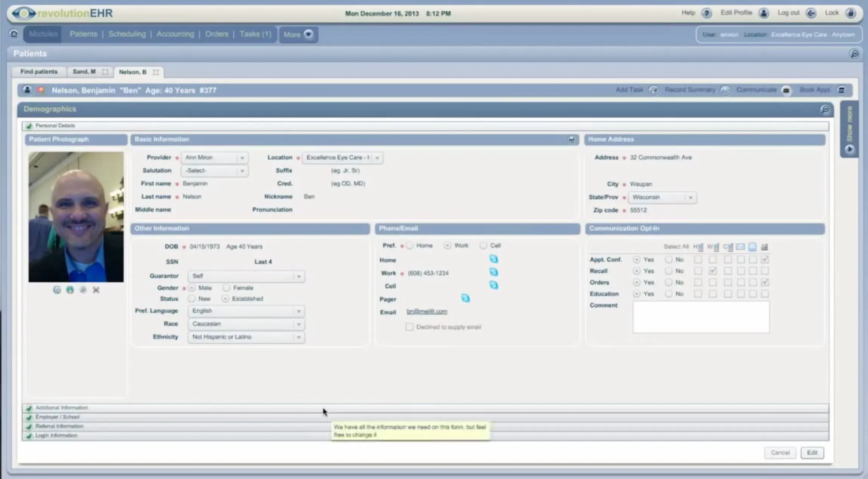Remove the patient photograph using the X icon
Viewport: 868px width, 479px height.
pyautogui.click(x=96, y=290)
